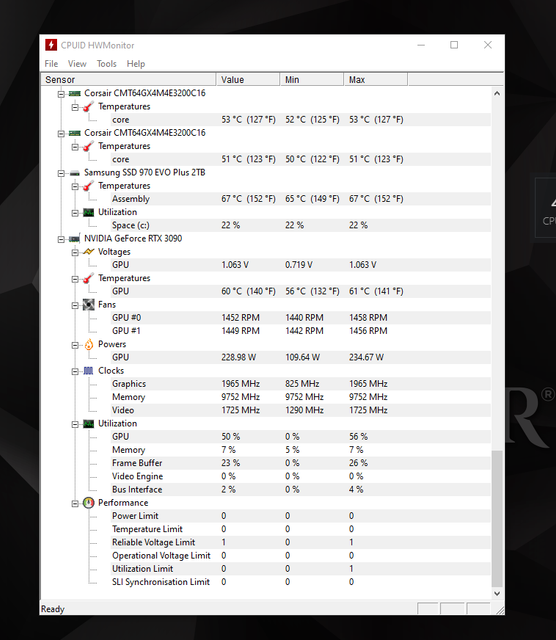Screen dimensions: 556x640
Task: Open the Help menu
Action: click(x=136, y=64)
